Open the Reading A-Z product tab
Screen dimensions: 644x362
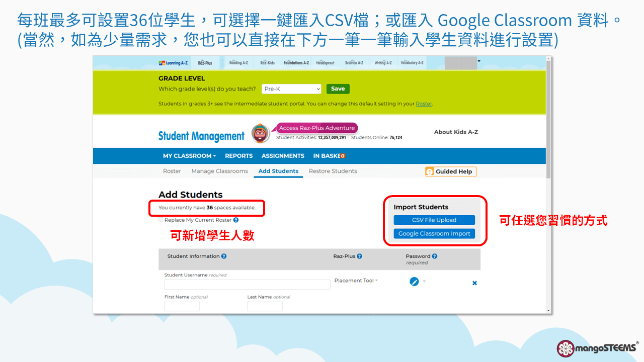click(x=238, y=63)
